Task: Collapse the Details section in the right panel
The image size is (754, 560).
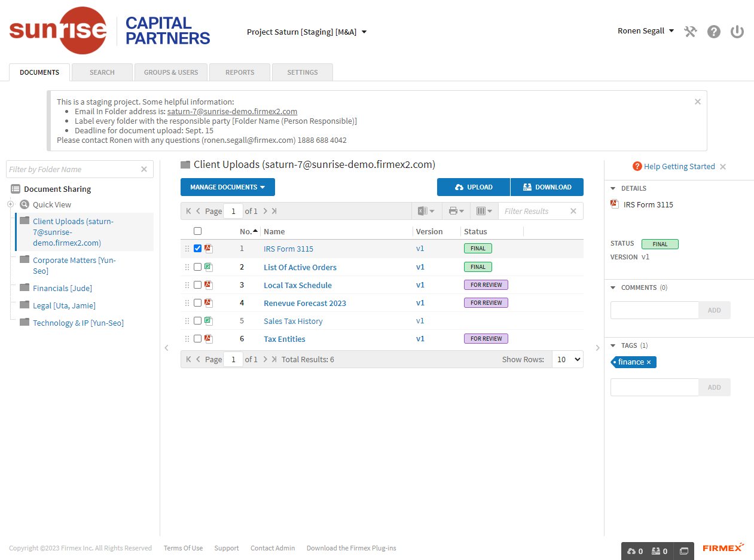Action: (612, 188)
